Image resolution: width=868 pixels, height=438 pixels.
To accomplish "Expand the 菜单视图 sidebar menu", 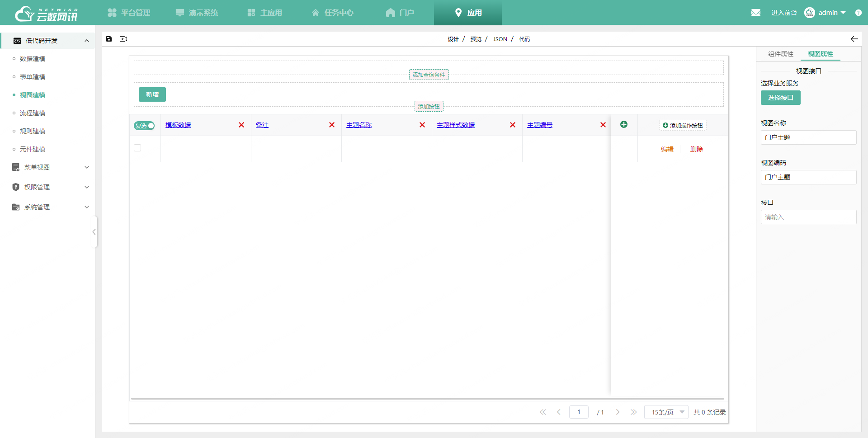I will [x=50, y=167].
